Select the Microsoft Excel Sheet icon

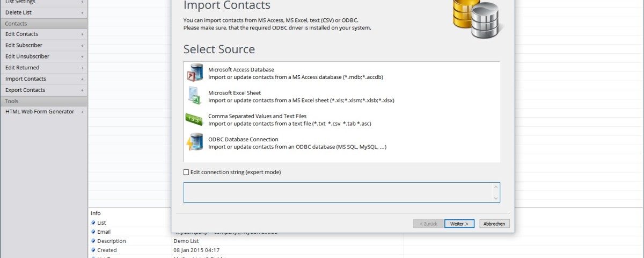coord(194,96)
